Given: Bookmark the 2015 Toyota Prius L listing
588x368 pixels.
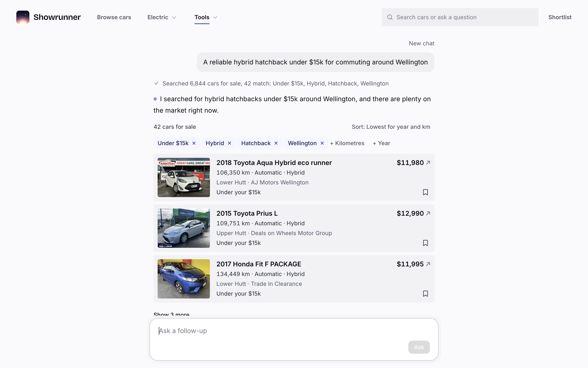Looking at the screenshot, I should (x=425, y=243).
